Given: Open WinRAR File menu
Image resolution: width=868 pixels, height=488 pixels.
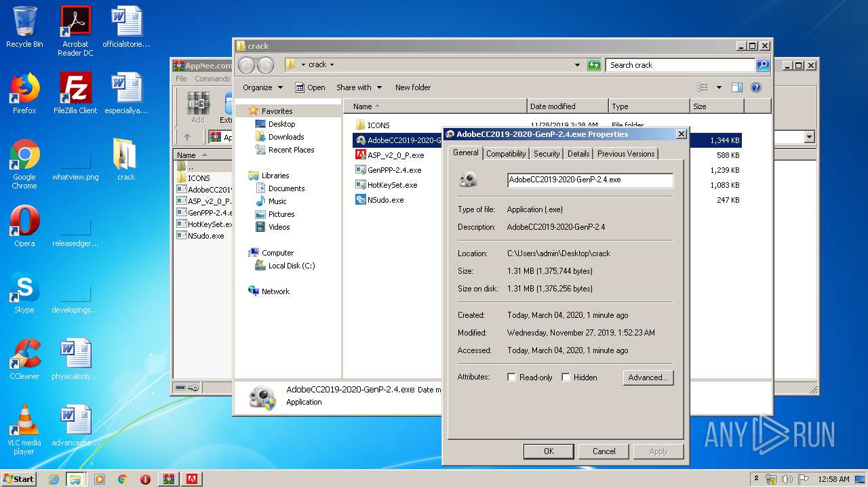Looking at the screenshot, I should point(181,79).
